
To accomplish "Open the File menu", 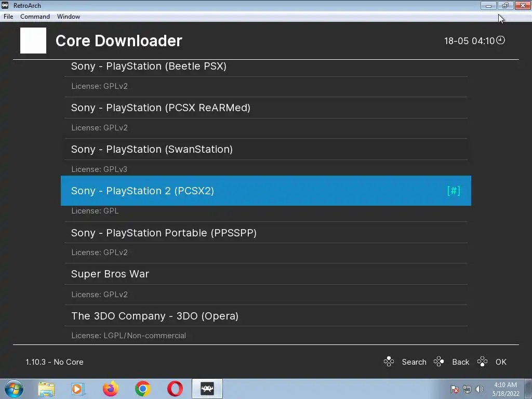I will pos(8,16).
